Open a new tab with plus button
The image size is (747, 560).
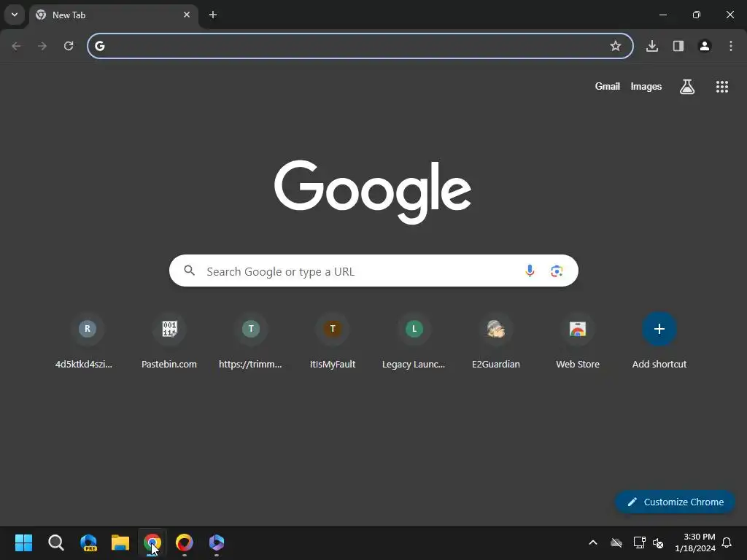213,15
